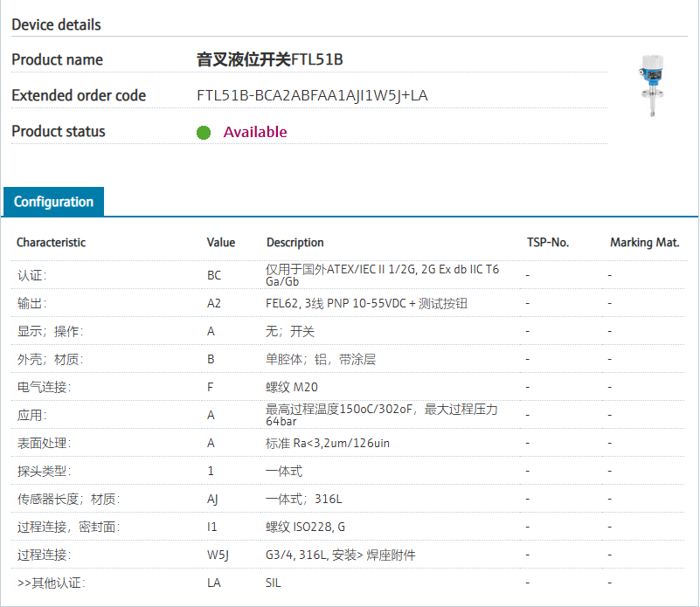700x607 pixels.
Task: Click the Value column header
Action: click(221, 243)
